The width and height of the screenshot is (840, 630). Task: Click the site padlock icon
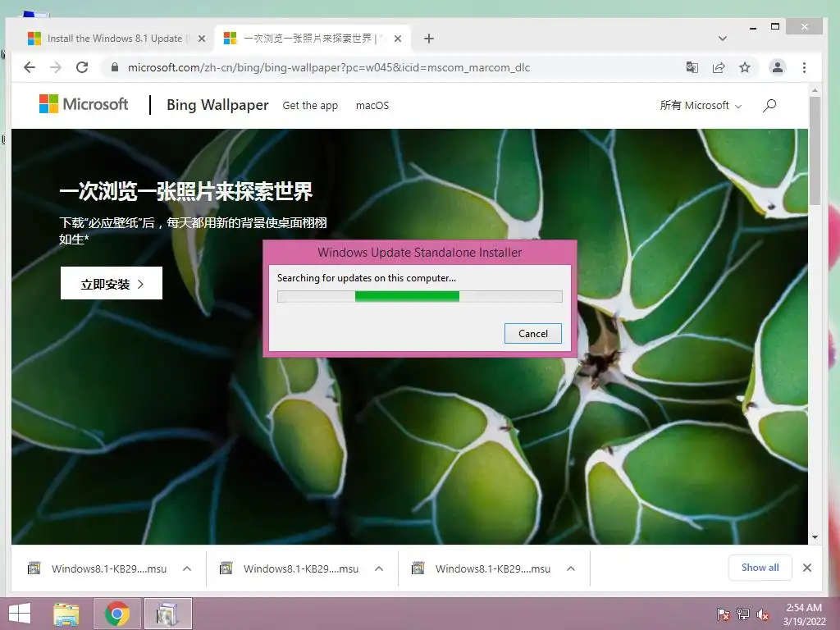[x=114, y=67]
